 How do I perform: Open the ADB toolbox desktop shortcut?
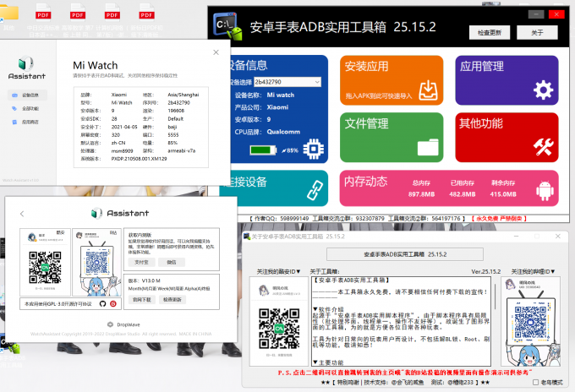[x=11, y=348]
